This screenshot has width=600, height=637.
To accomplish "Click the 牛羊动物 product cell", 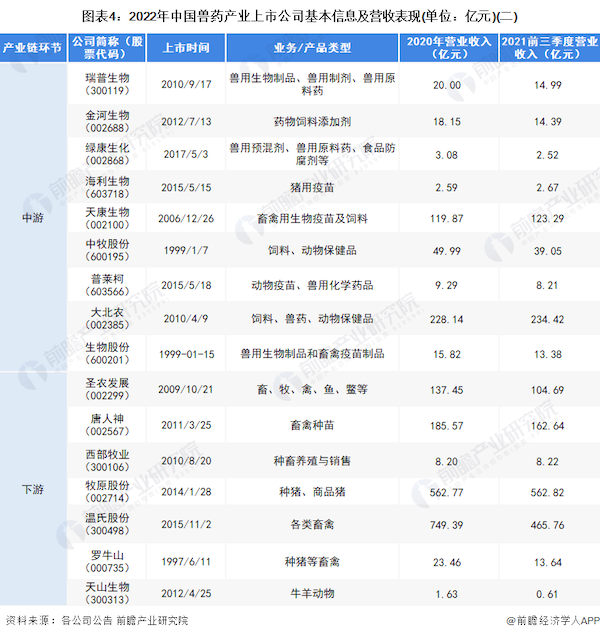I will 312,594.
